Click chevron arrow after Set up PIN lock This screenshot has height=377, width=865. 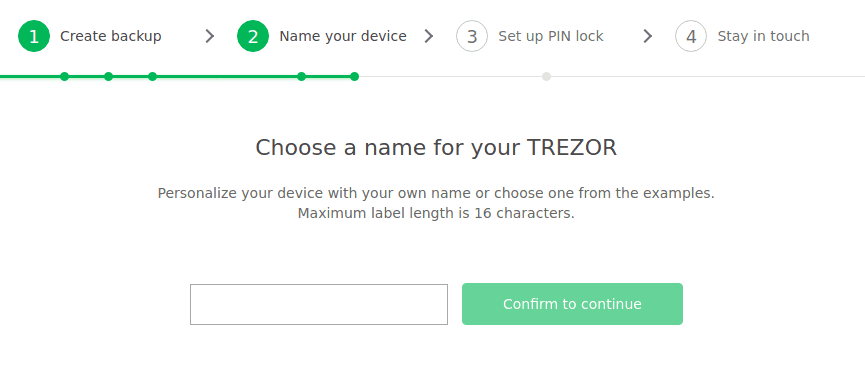(x=648, y=36)
